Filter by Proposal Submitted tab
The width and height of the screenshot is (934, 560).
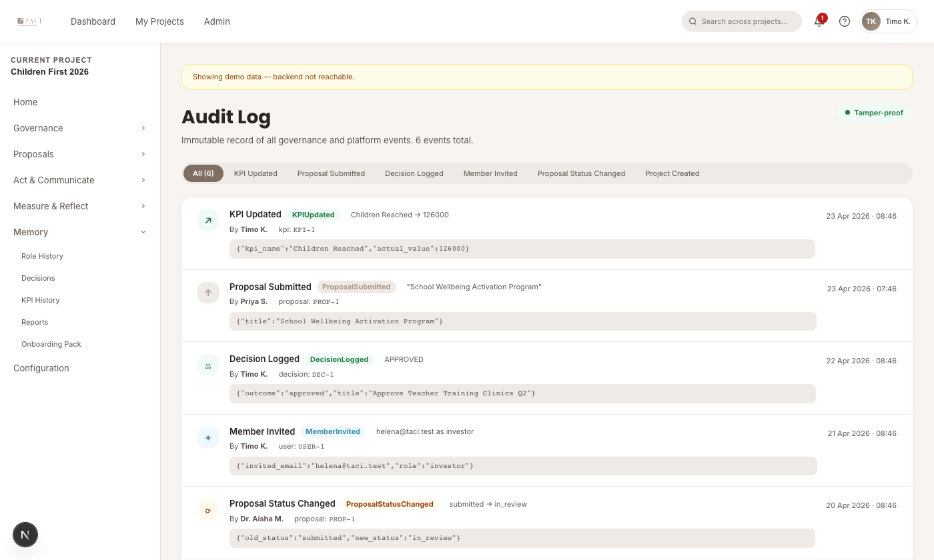[331, 173]
